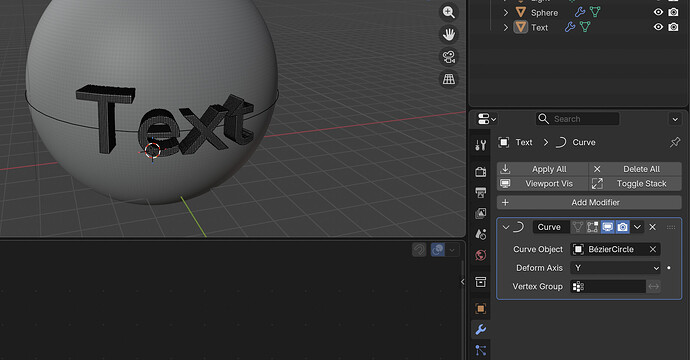The height and width of the screenshot is (360, 690).
Task: Open the Tool properties tab
Action: pyautogui.click(x=481, y=145)
